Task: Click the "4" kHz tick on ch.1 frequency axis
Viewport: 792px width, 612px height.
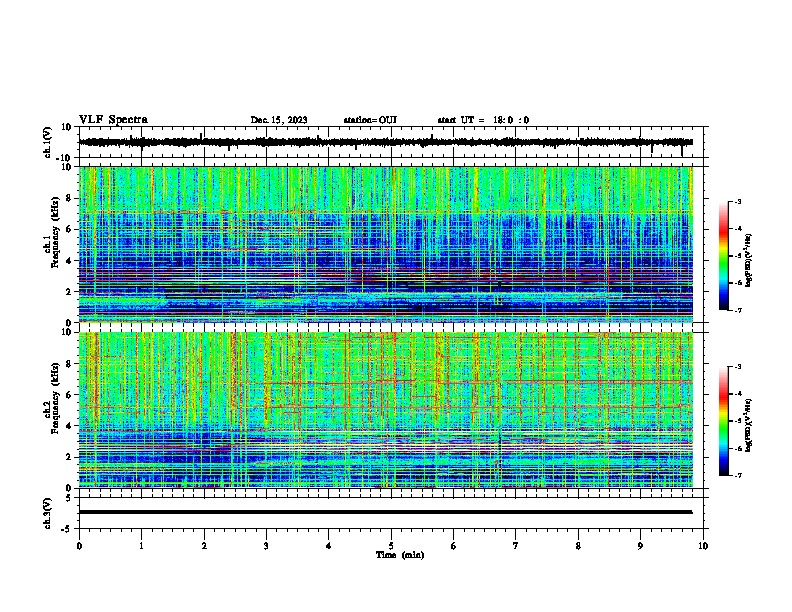Action: click(x=69, y=261)
